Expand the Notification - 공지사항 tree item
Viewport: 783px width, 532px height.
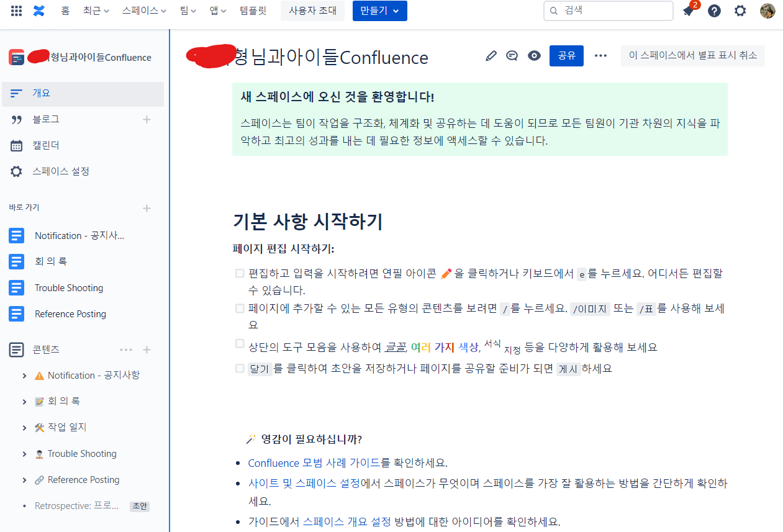click(x=24, y=376)
